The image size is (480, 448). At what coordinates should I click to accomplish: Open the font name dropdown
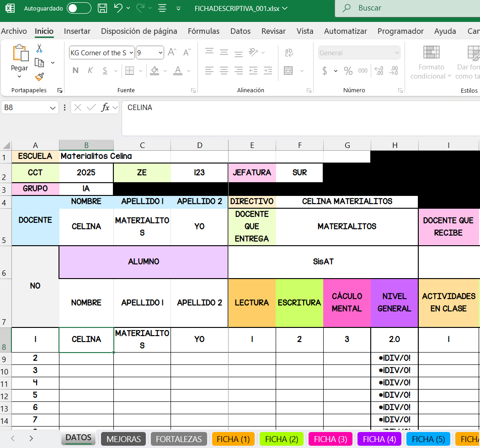point(131,53)
